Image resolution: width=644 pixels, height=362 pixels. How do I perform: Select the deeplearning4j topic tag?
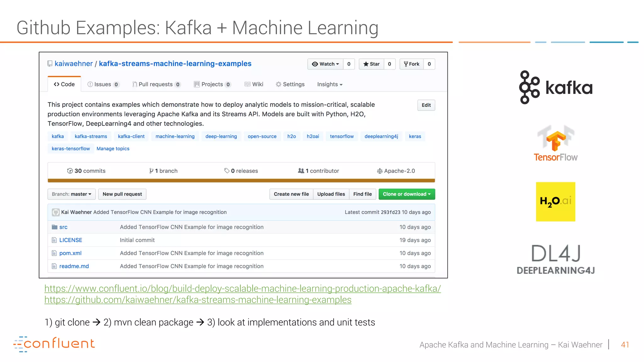(x=381, y=136)
